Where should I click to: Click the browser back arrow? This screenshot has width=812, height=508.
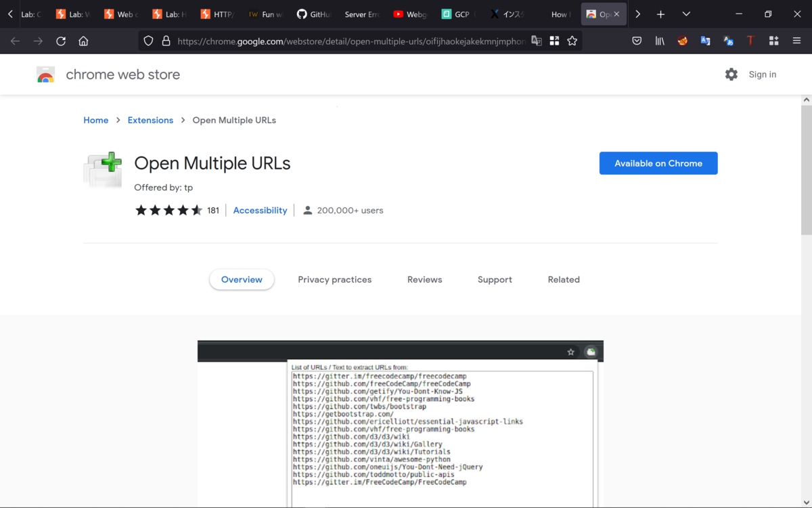[x=15, y=41]
